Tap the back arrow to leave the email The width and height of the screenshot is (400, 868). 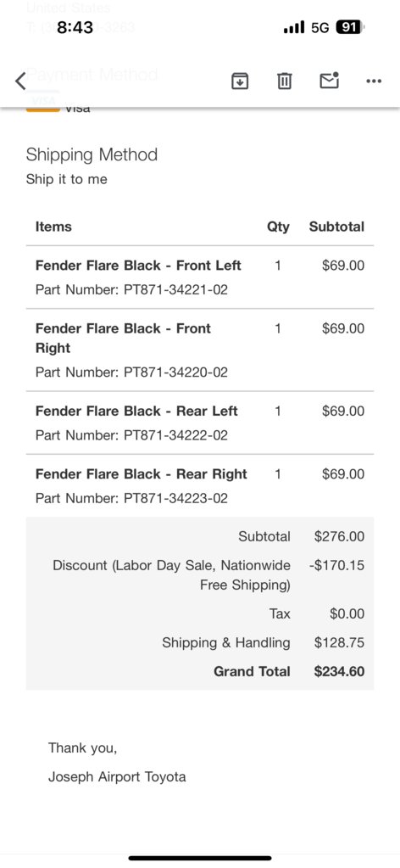pos(20,81)
